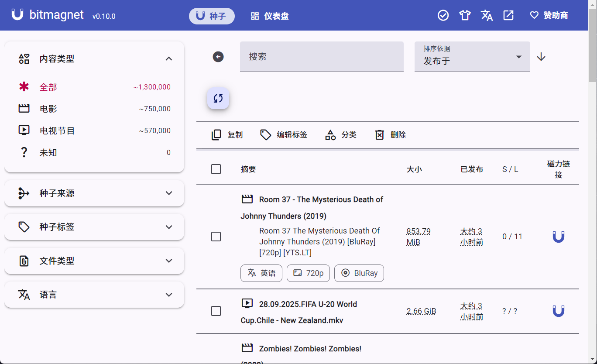Check the FIFA U-20 World Cup row checkbox

click(216, 311)
